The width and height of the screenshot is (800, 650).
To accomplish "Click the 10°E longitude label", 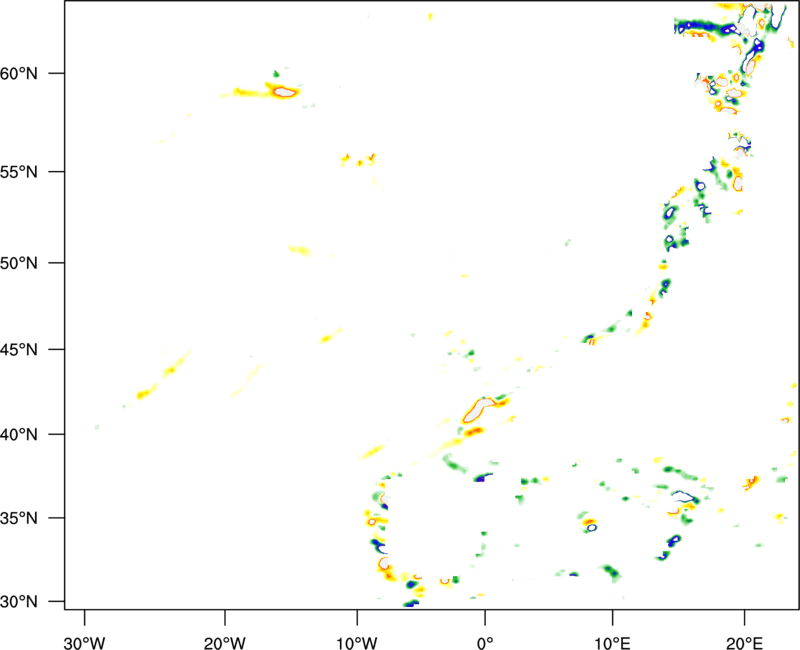I will click(x=612, y=643).
